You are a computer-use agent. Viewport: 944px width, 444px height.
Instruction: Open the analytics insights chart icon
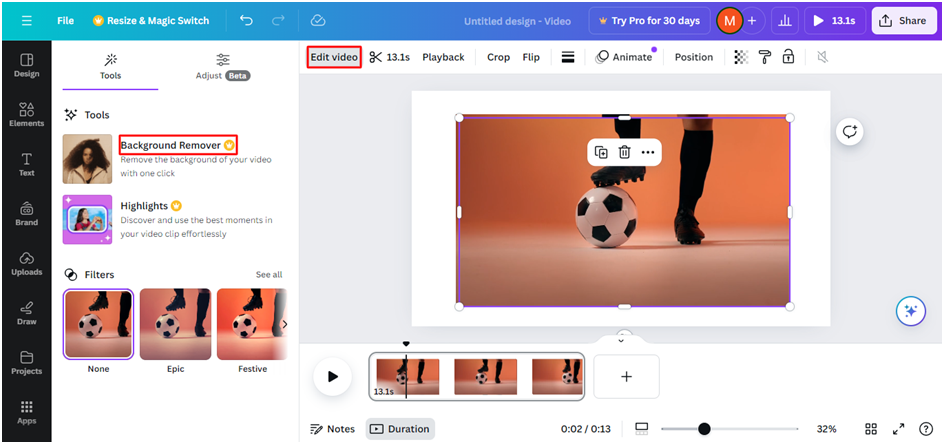(x=784, y=20)
